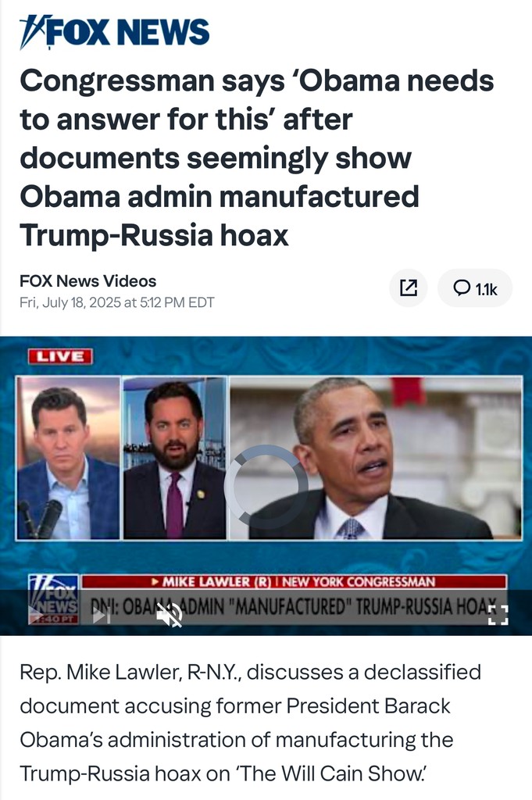This screenshot has height=800, width=532.
Task: Start playback with the play triangle
Action: [35, 616]
